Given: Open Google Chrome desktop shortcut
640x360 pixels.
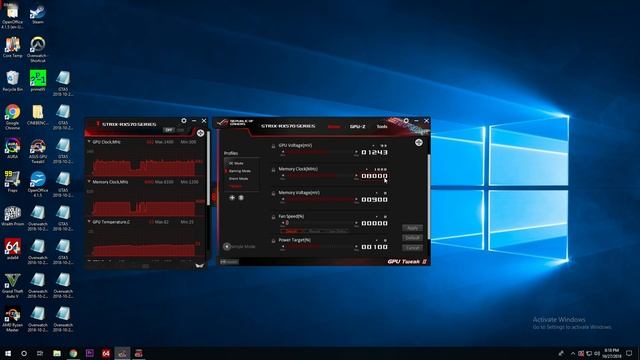Looking at the screenshot, I should 13,117.
